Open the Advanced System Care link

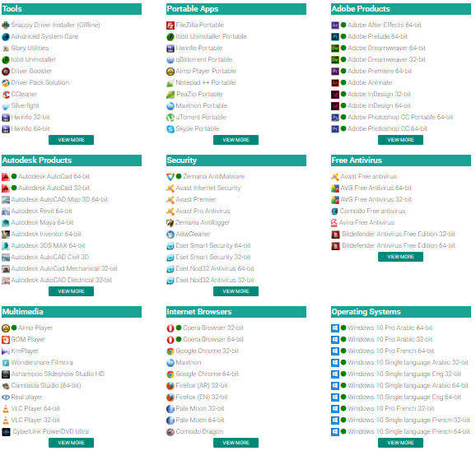44,36
